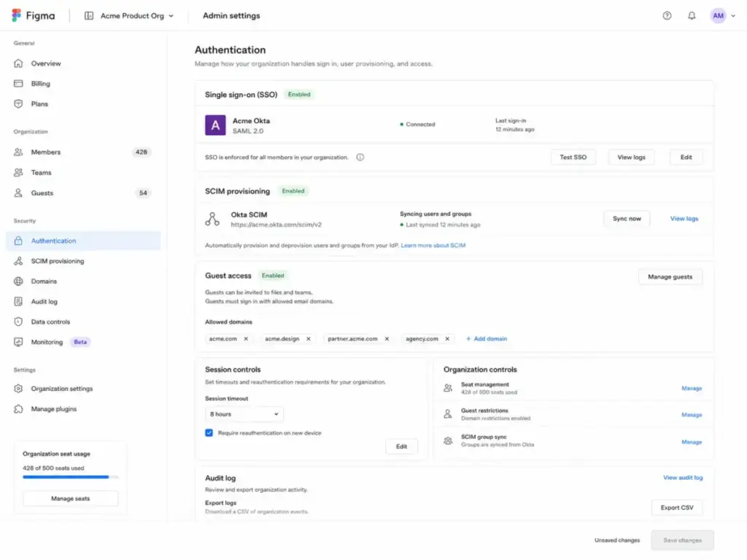
Task: Open the notifications bell icon
Action: point(692,16)
